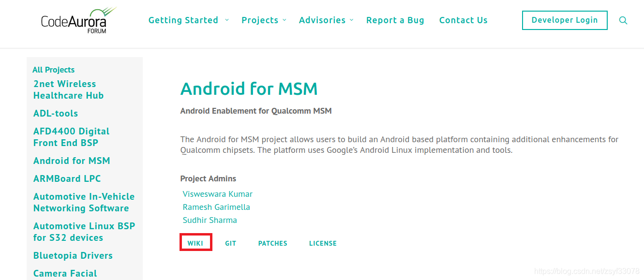Open the ADL-tools project link
The image size is (644, 280).
(x=56, y=113)
